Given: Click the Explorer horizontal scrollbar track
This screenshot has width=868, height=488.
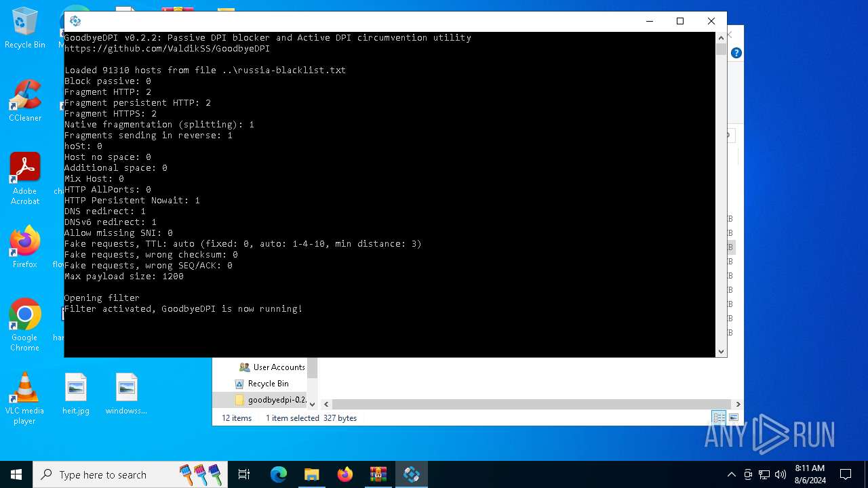Looking at the screenshot, I should coord(532,404).
